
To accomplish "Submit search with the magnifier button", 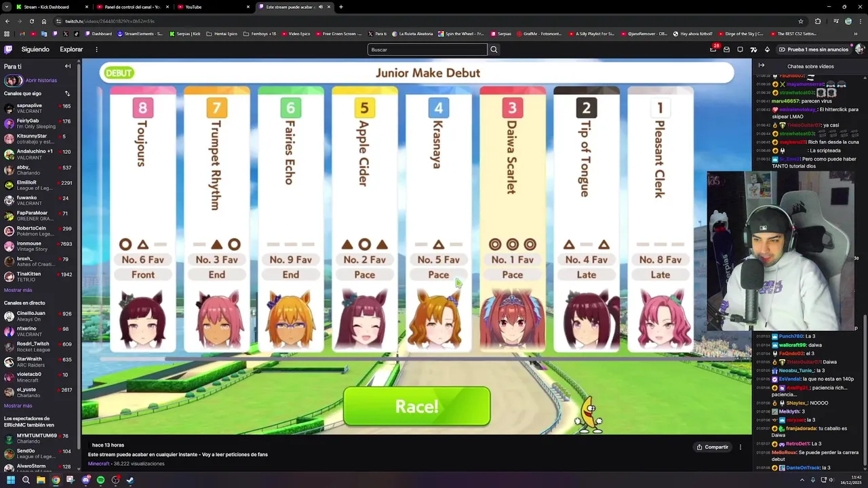I will 494,49.
